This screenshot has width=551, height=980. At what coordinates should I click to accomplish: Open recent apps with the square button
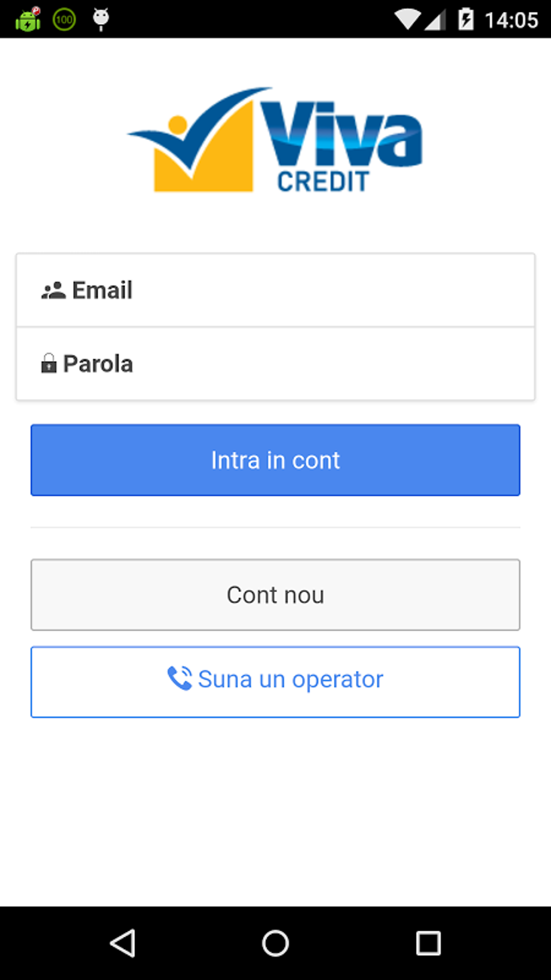point(428,944)
